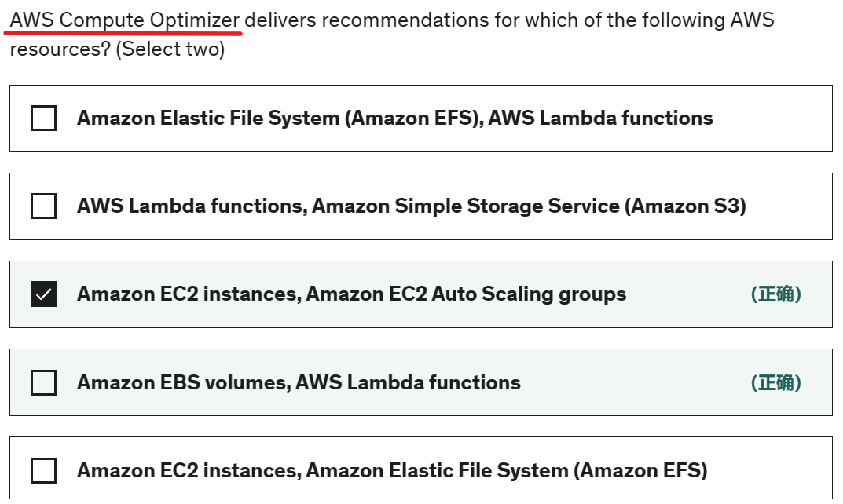Image resolution: width=843 pixels, height=504 pixels.
Task: Uncheck the EC2 Auto Scaling groups checkbox
Action: pyautogui.click(x=43, y=294)
